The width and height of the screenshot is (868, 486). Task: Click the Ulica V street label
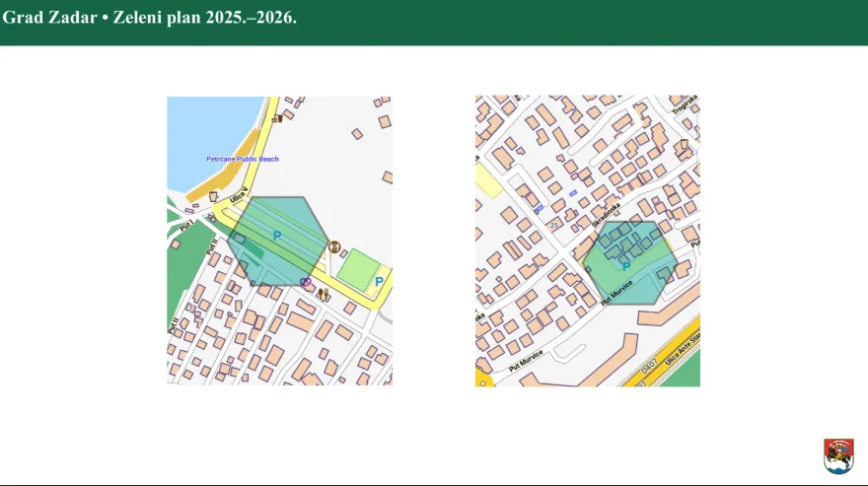(238, 197)
